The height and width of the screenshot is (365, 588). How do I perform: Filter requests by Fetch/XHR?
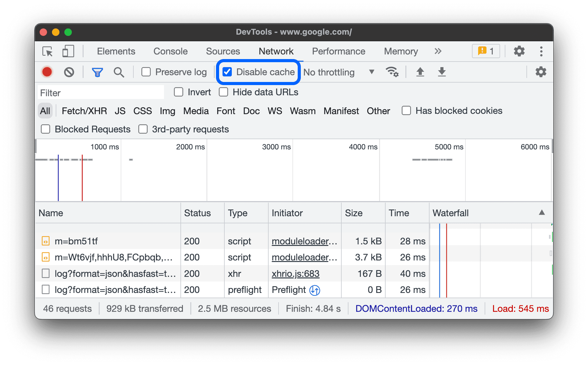[84, 111]
